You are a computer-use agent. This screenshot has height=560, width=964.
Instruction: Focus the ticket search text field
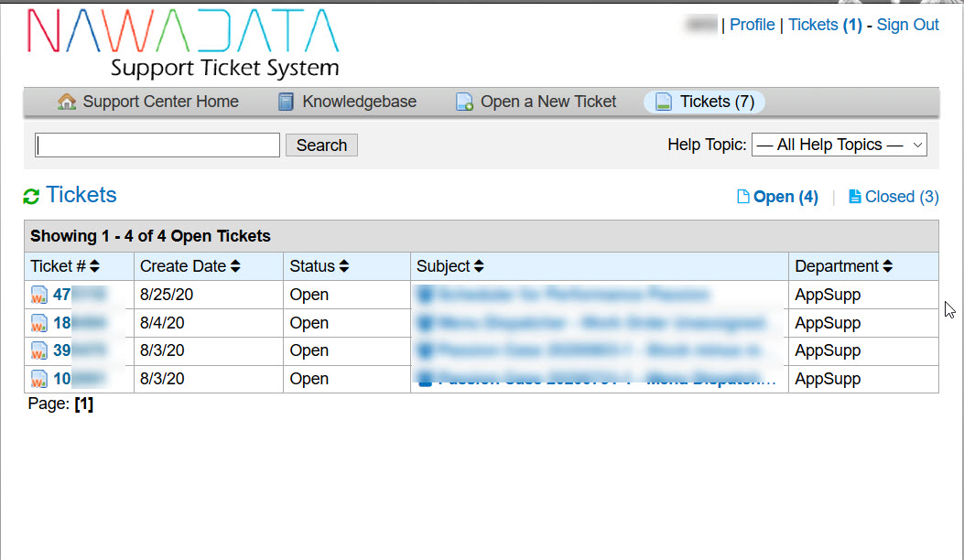point(157,145)
